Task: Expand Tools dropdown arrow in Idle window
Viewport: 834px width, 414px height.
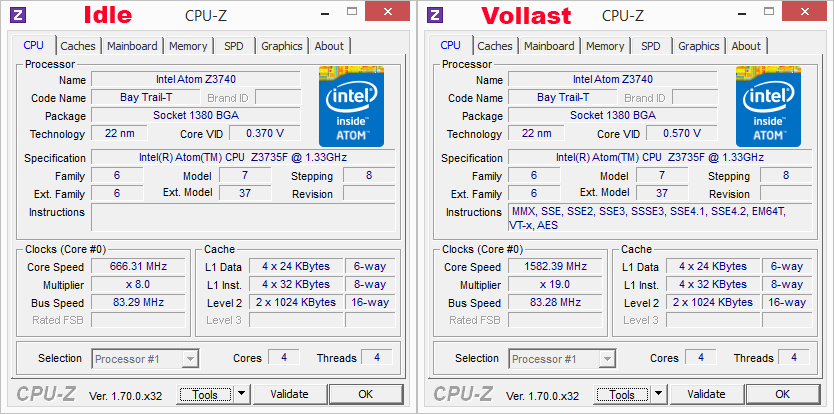Action: 241,394
